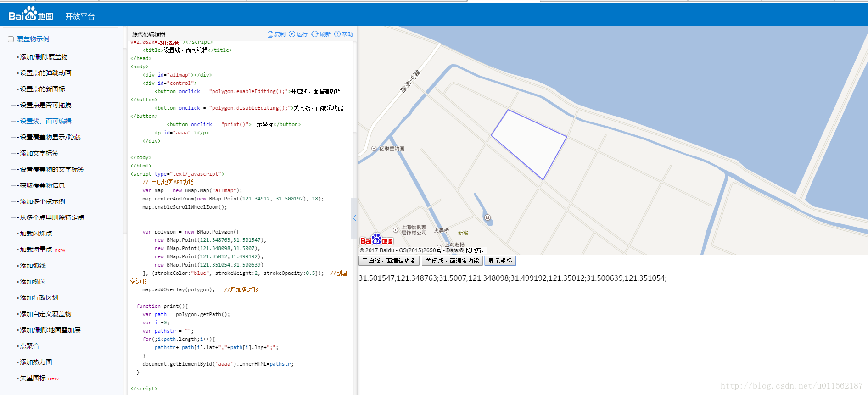Open the 开放平台 link in header
The height and width of the screenshot is (395, 868).
[x=80, y=17]
